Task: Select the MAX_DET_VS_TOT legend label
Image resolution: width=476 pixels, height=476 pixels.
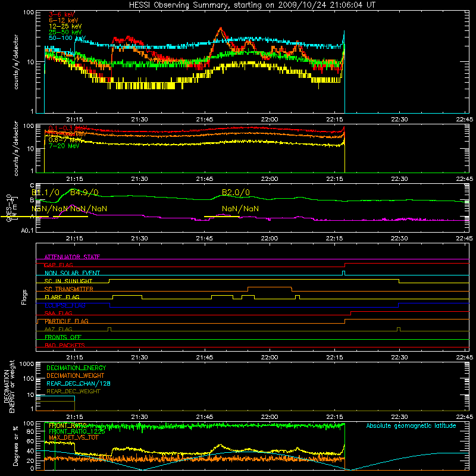Action: tap(73, 438)
